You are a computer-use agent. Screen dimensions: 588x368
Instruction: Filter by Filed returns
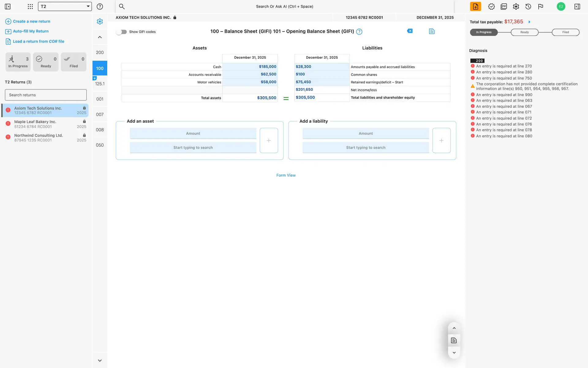click(73, 62)
